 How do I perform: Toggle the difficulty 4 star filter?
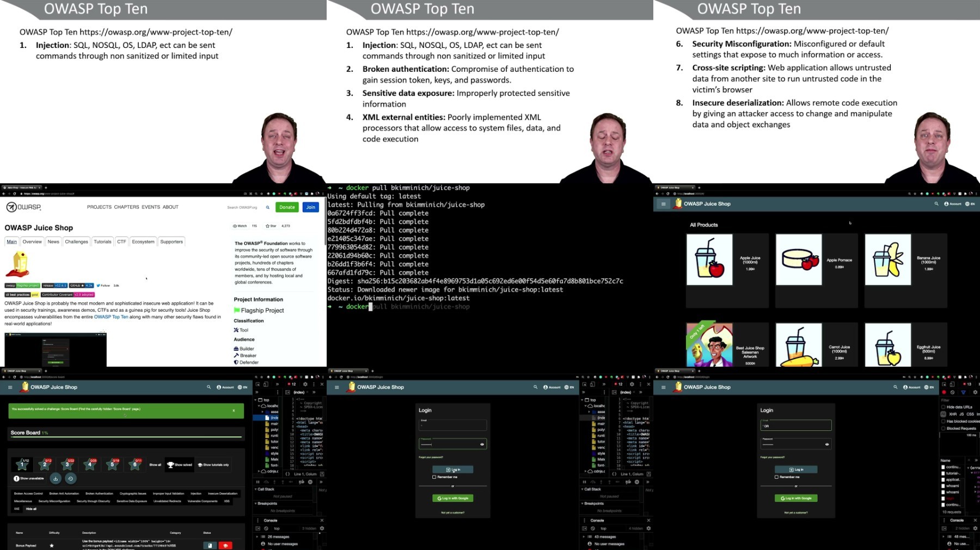click(90, 464)
